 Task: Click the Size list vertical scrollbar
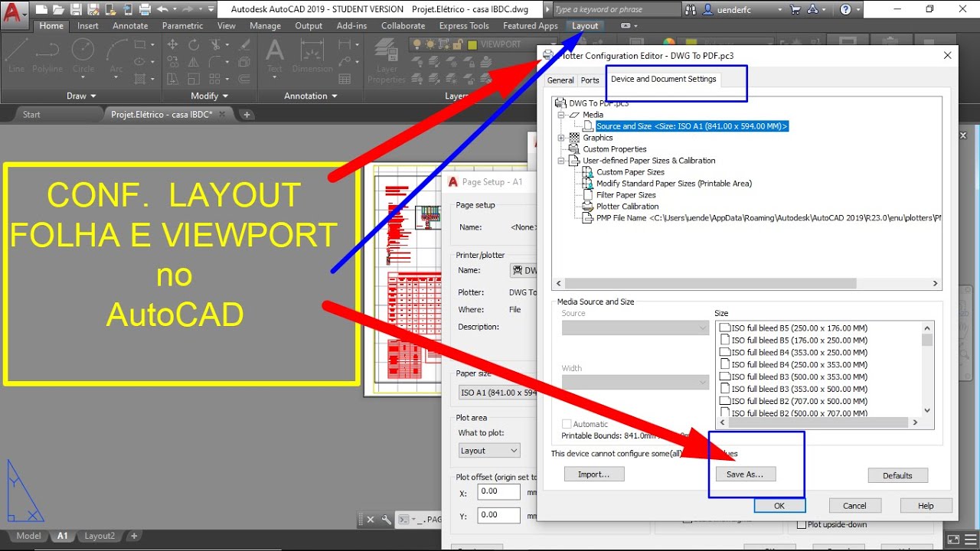tap(927, 369)
